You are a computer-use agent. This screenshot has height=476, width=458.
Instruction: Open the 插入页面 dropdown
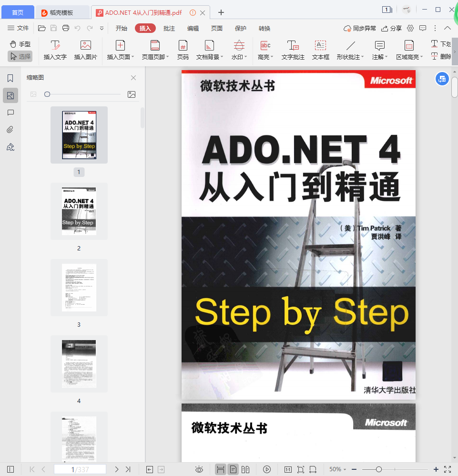click(120, 50)
